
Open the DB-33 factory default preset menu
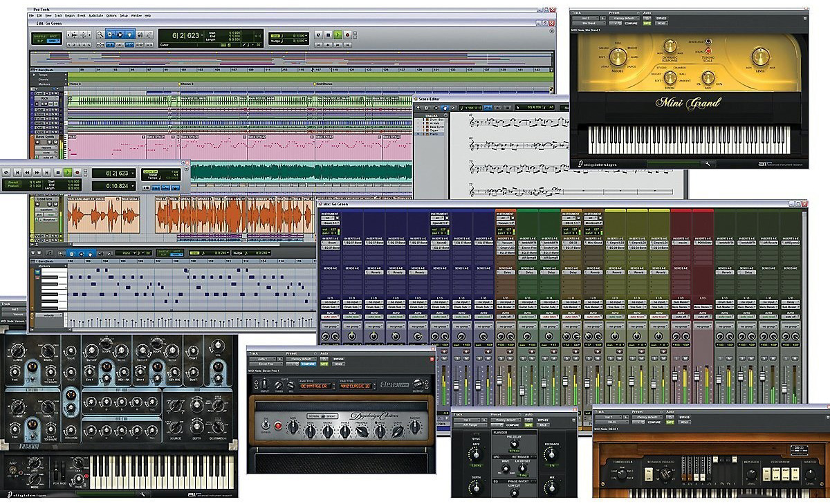[x=647, y=418]
